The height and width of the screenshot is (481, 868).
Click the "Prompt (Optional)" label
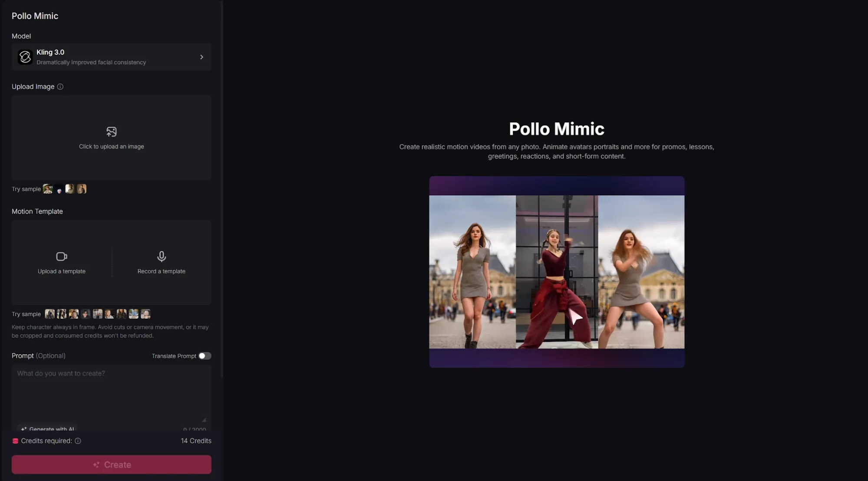click(x=39, y=356)
